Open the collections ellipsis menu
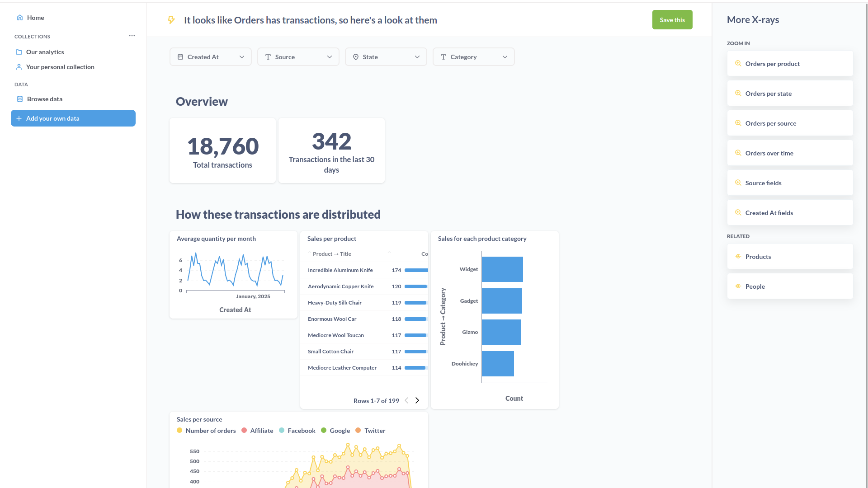868x488 pixels. pyautogui.click(x=132, y=36)
